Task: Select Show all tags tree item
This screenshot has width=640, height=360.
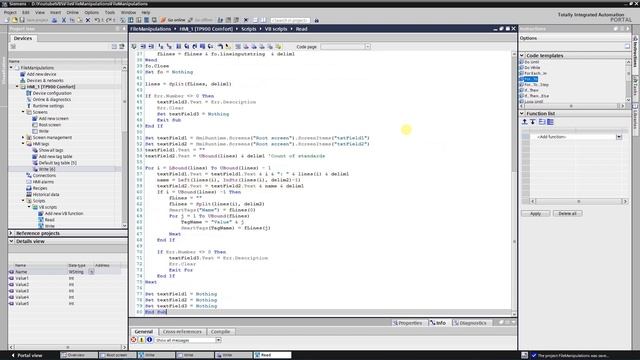Action: 51,150
